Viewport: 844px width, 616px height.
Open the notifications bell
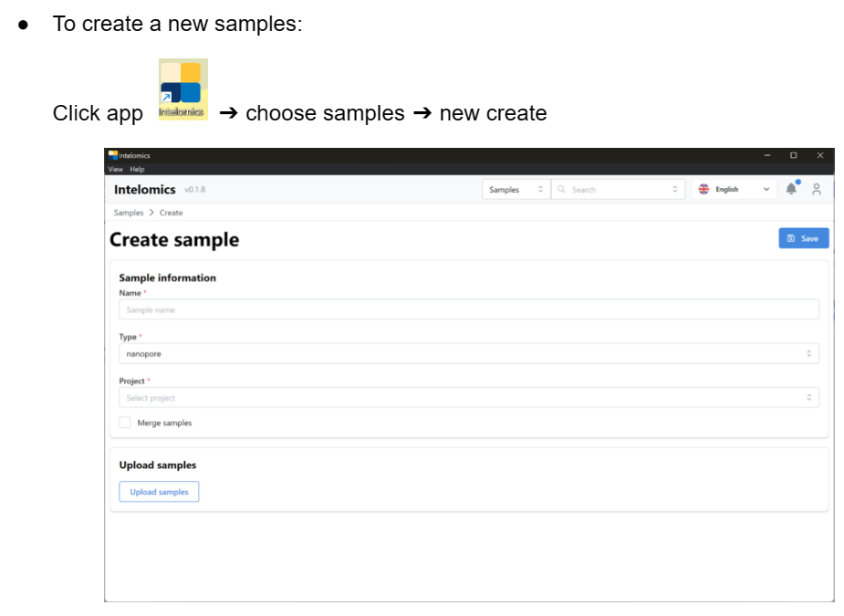[x=790, y=189]
